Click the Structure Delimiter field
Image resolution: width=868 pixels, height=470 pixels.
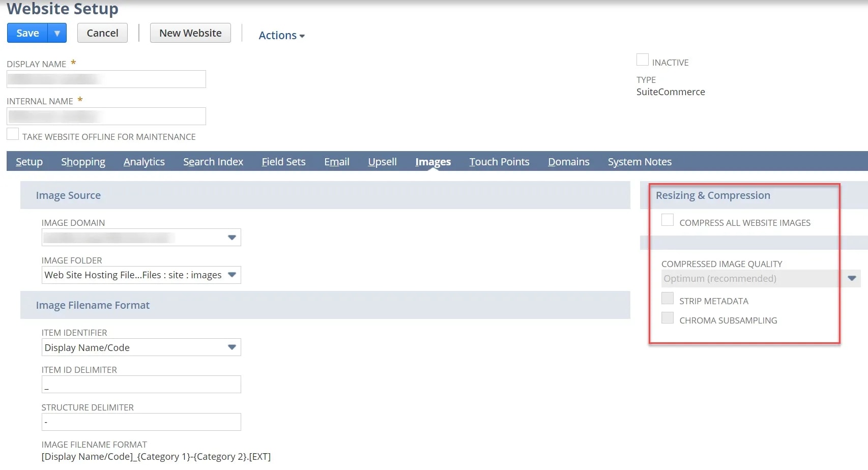(141, 422)
